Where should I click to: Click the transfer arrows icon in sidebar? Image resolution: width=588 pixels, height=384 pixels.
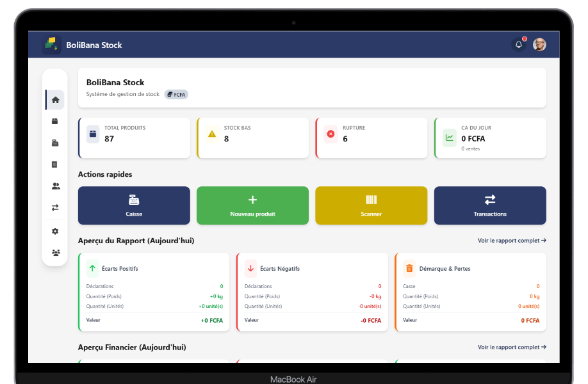(55, 207)
